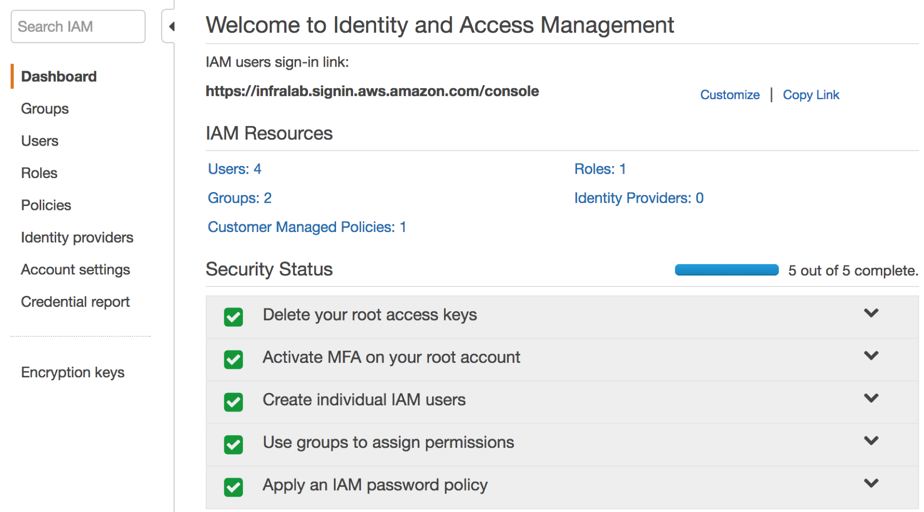Click the infralab sign-in URL text
This screenshot has width=924, height=512.
372,91
